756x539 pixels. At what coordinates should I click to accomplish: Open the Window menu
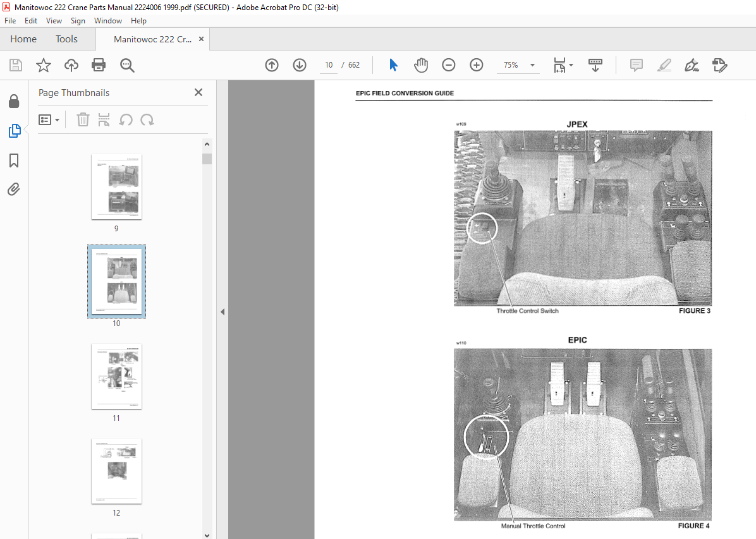pos(108,21)
